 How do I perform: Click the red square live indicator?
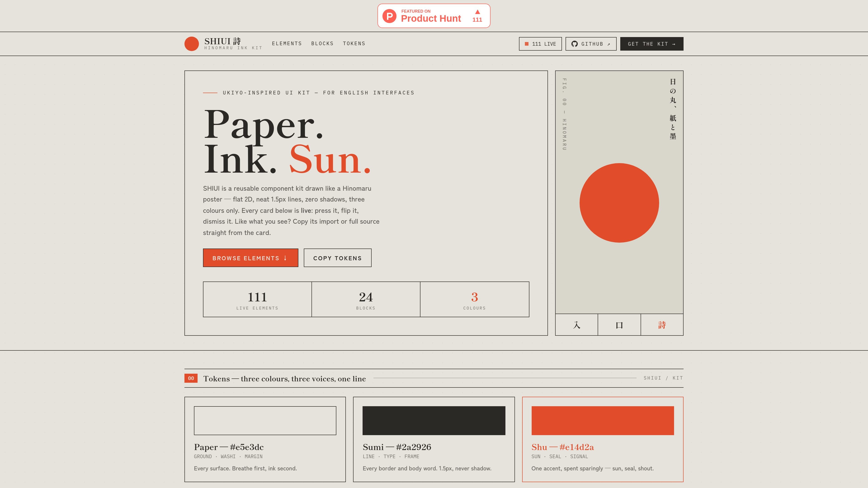[527, 44]
